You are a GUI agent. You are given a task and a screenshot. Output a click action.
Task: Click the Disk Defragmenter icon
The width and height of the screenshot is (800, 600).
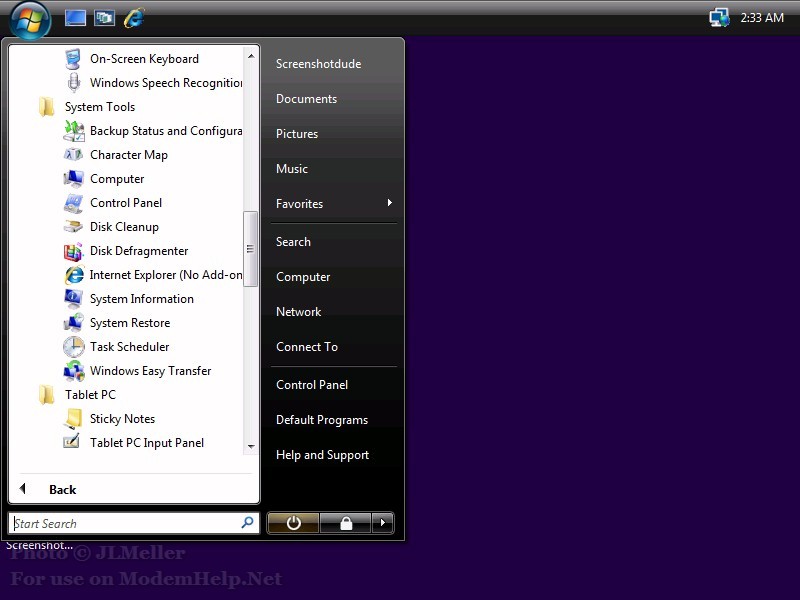coord(73,251)
